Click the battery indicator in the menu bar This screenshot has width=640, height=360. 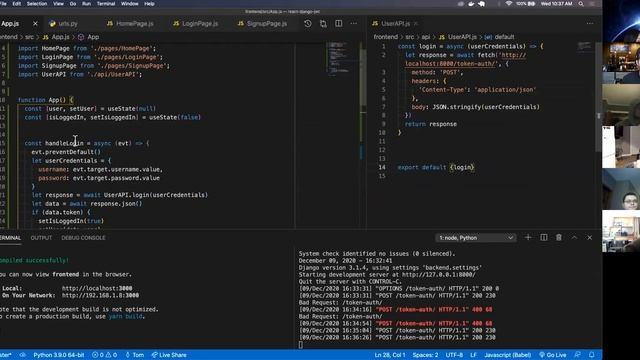[526, 4]
